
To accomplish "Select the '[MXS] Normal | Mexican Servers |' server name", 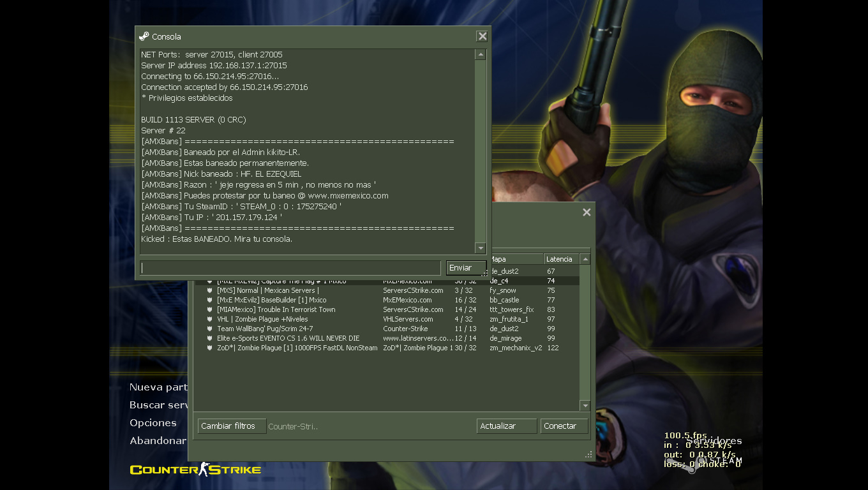I will click(x=268, y=290).
